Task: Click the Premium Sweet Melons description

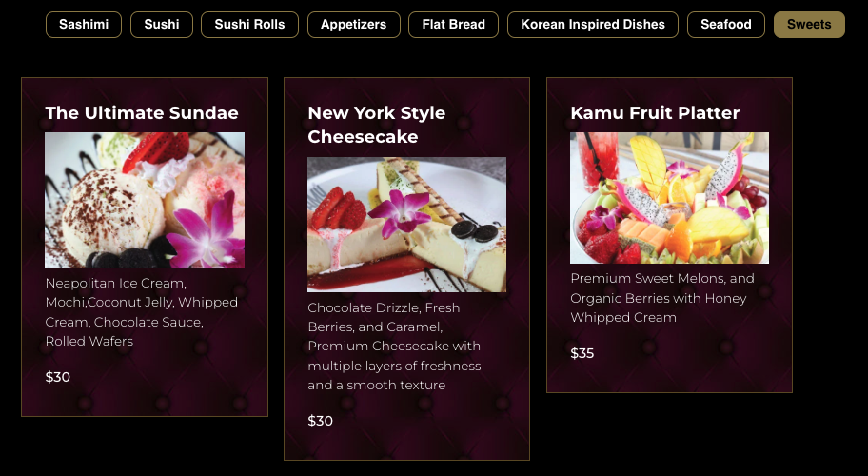Action: 662,298
